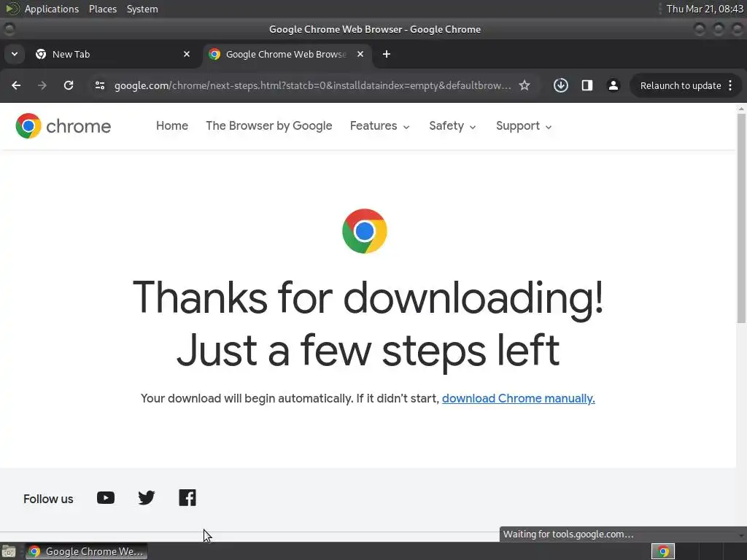Click Google Chrome taskbar window button
This screenshot has height=560, width=747.
tap(86, 551)
